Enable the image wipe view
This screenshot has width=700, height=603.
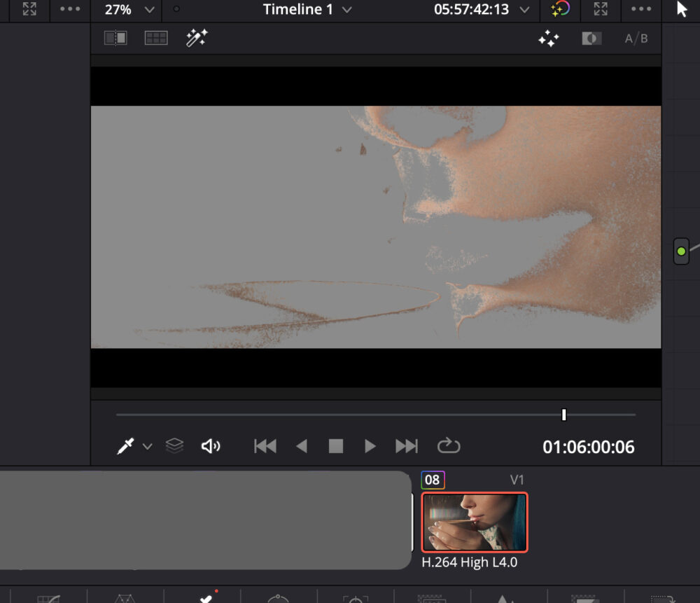115,39
